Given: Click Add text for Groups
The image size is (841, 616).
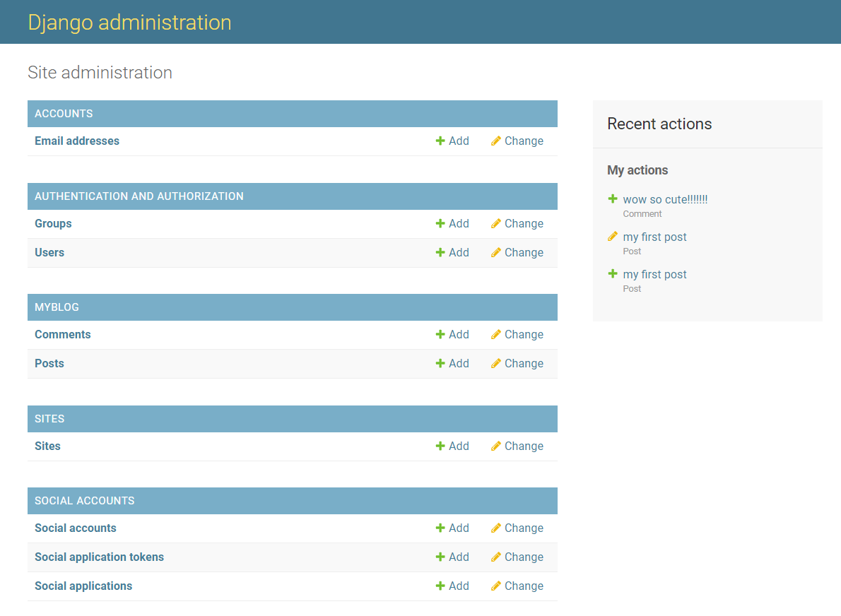Looking at the screenshot, I should click(x=459, y=223).
